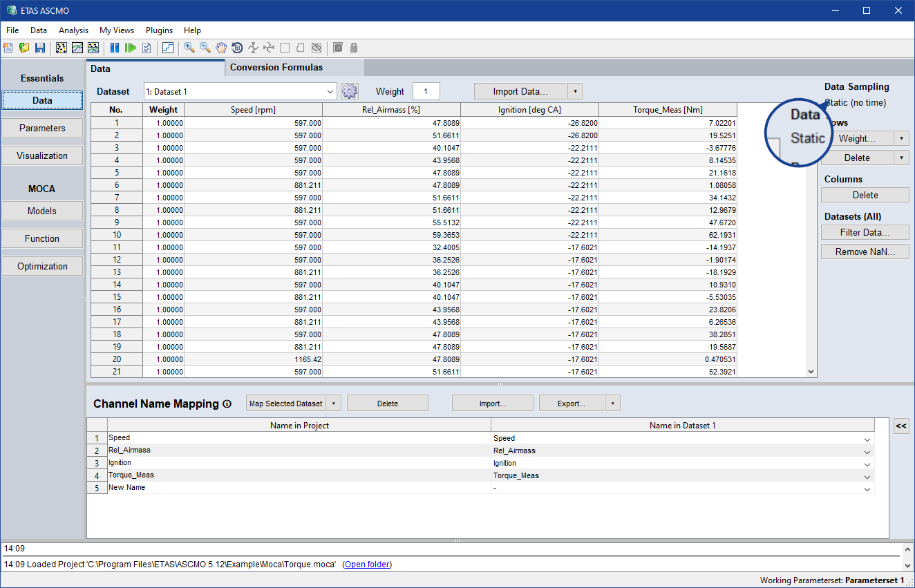Image resolution: width=915 pixels, height=588 pixels.
Task: Select the Zoom Out magnifier tool
Action: [x=205, y=48]
